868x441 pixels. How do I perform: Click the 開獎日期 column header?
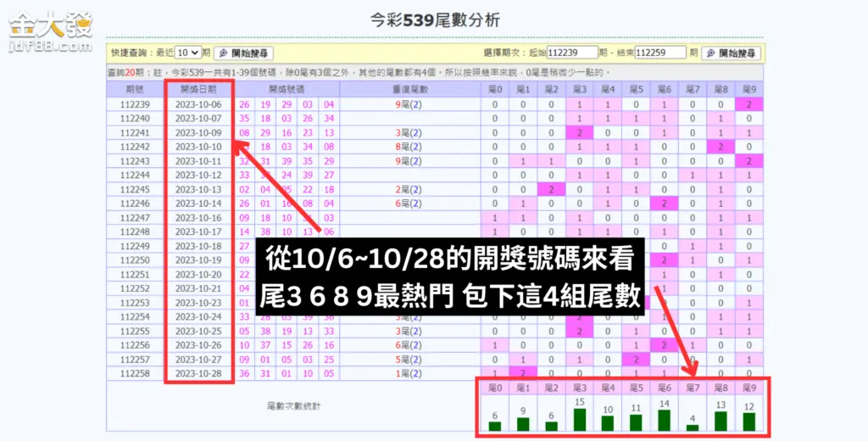[198, 89]
